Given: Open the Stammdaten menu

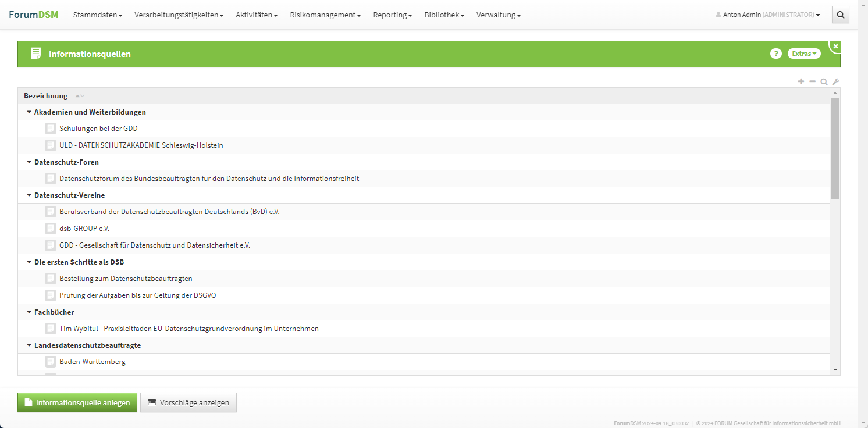Looking at the screenshot, I should [x=97, y=15].
